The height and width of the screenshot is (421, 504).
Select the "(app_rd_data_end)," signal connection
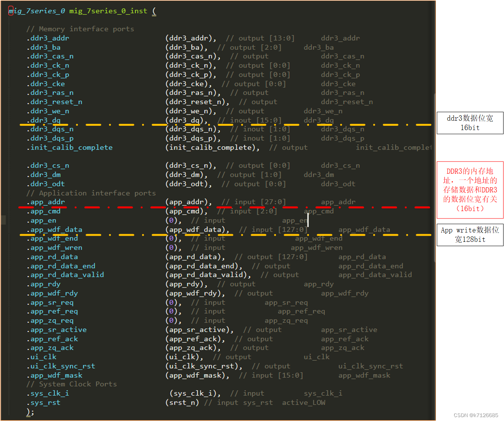204,266
